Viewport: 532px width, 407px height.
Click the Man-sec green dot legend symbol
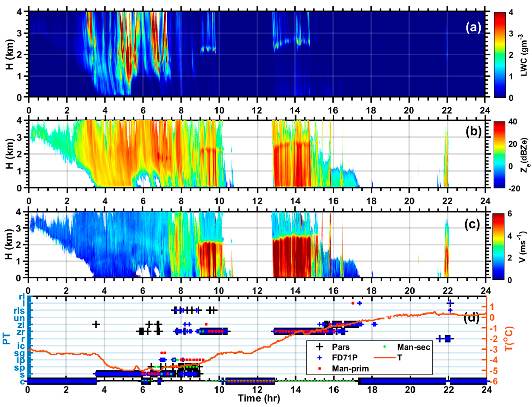click(384, 347)
